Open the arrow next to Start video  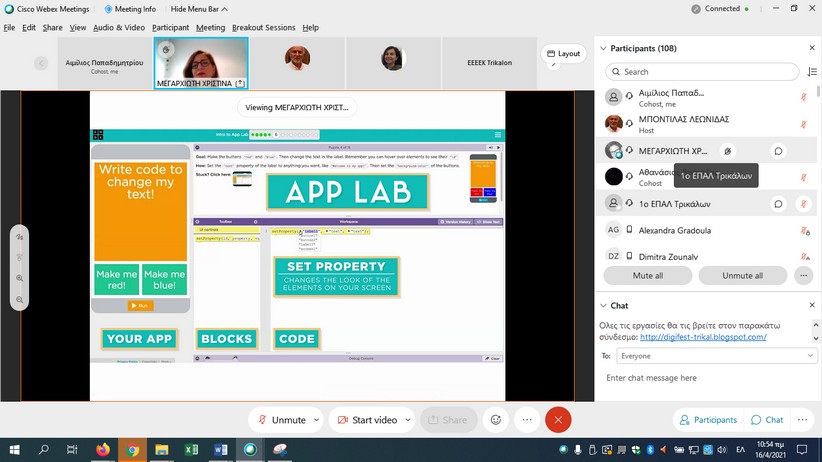pos(408,420)
